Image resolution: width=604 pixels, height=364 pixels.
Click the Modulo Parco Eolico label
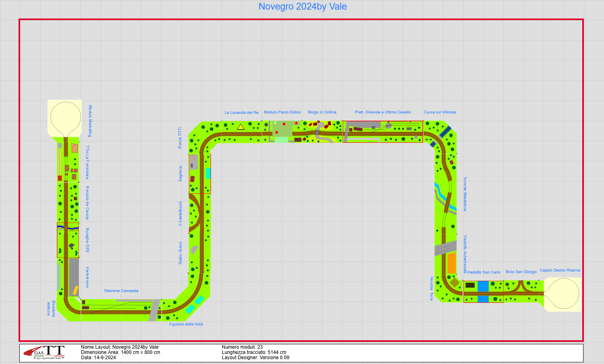(x=282, y=112)
